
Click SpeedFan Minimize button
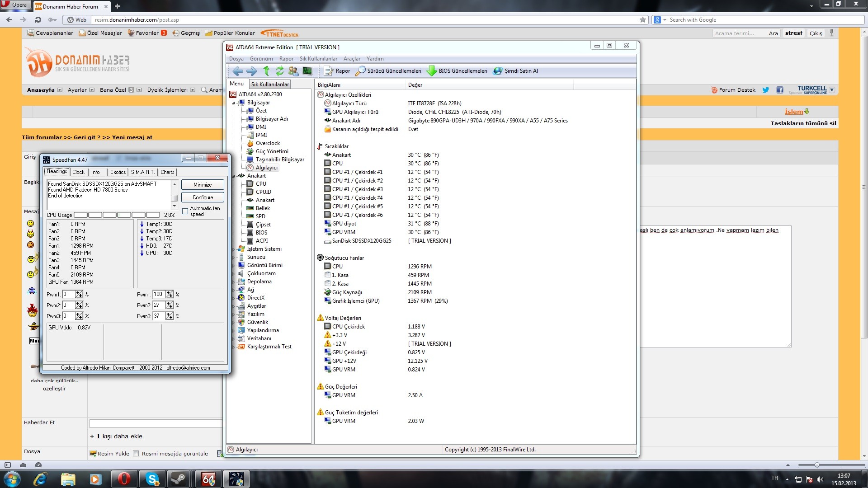pyautogui.click(x=203, y=185)
